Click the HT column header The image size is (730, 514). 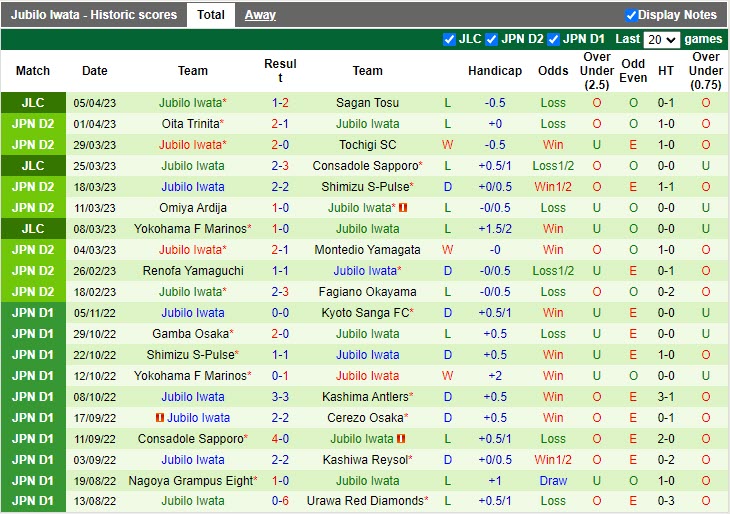(x=666, y=71)
